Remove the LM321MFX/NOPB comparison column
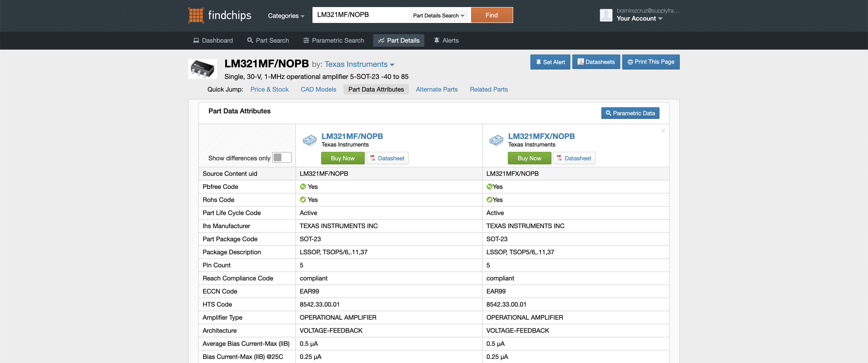This screenshot has height=363, width=868. (x=663, y=131)
